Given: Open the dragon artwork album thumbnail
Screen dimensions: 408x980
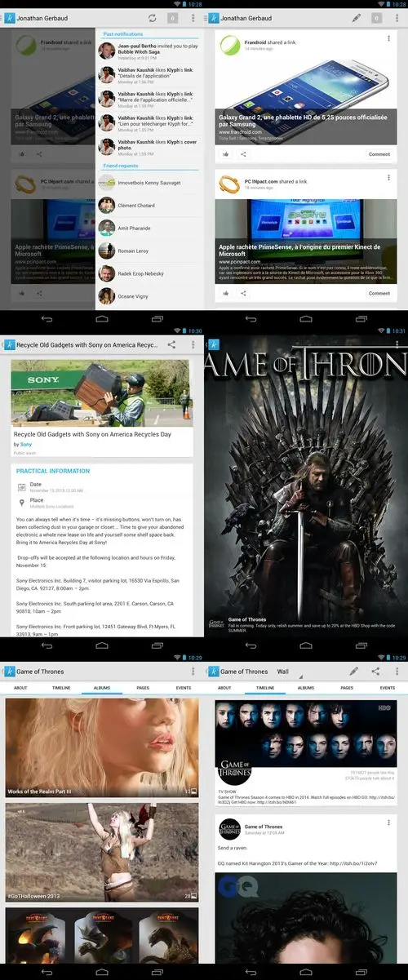Looking at the screenshot, I should (x=102, y=936).
